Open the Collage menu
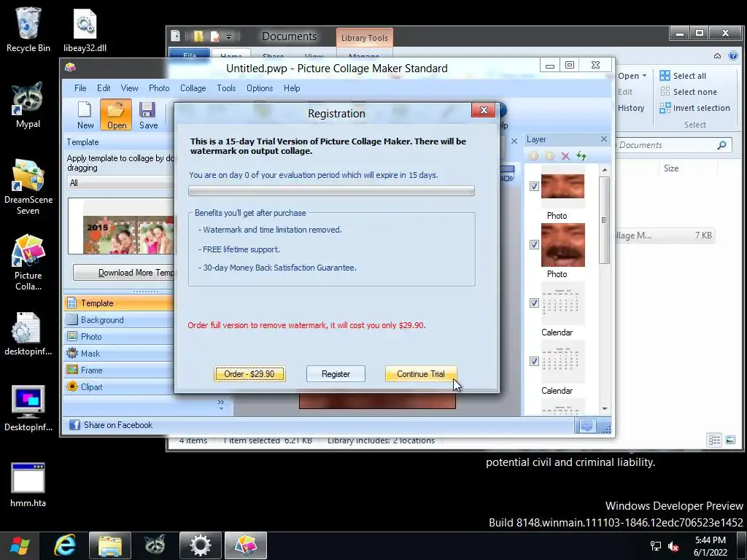 tap(193, 88)
